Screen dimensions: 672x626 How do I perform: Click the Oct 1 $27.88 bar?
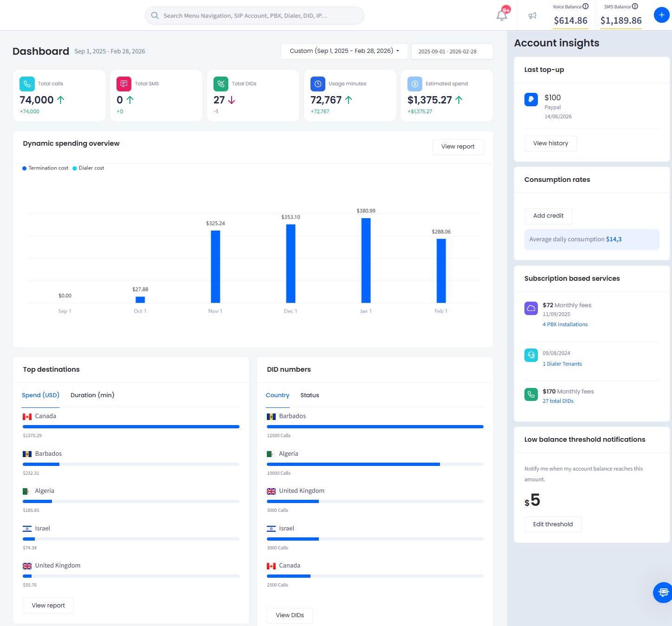click(140, 300)
